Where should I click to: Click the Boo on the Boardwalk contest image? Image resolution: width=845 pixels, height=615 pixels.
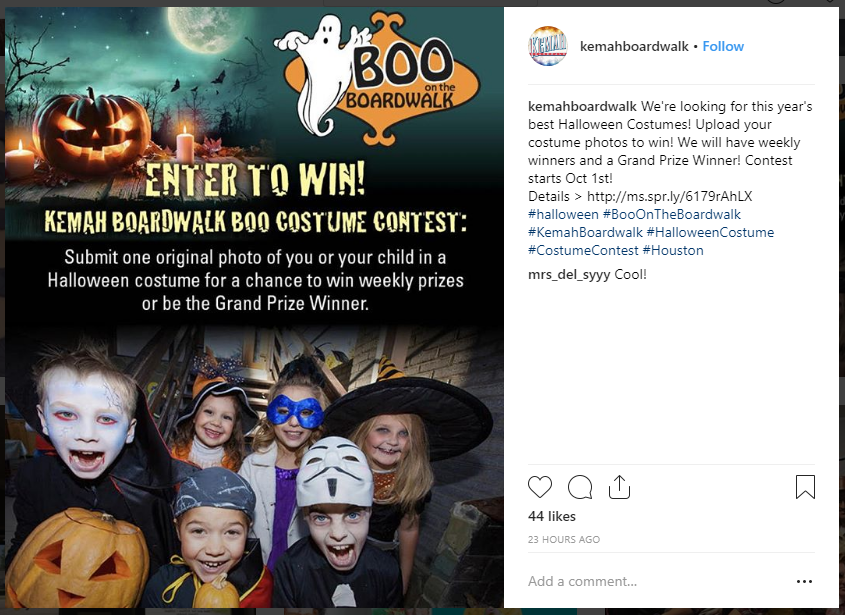pyautogui.click(x=254, y=307)
